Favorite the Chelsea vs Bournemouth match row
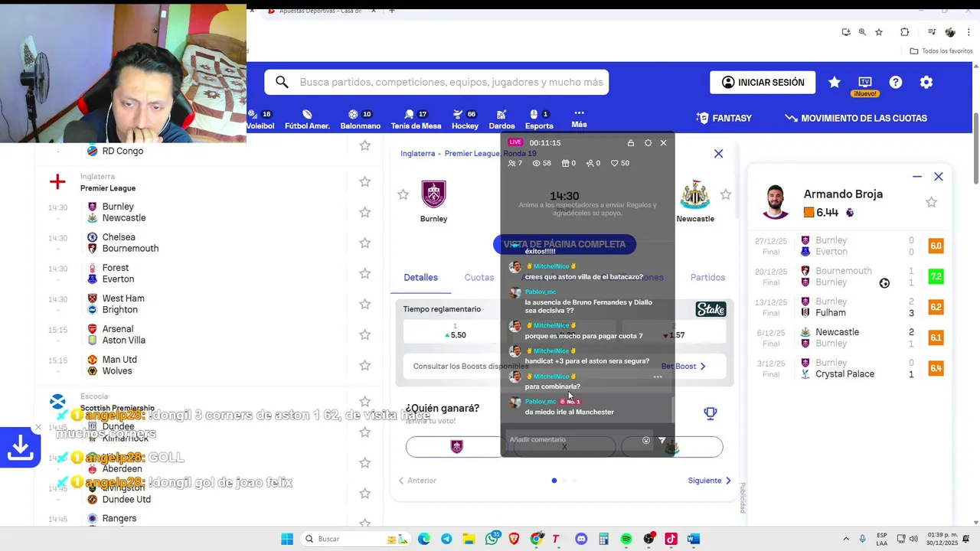The image size is (980, 551). click(x=365, y=243)
